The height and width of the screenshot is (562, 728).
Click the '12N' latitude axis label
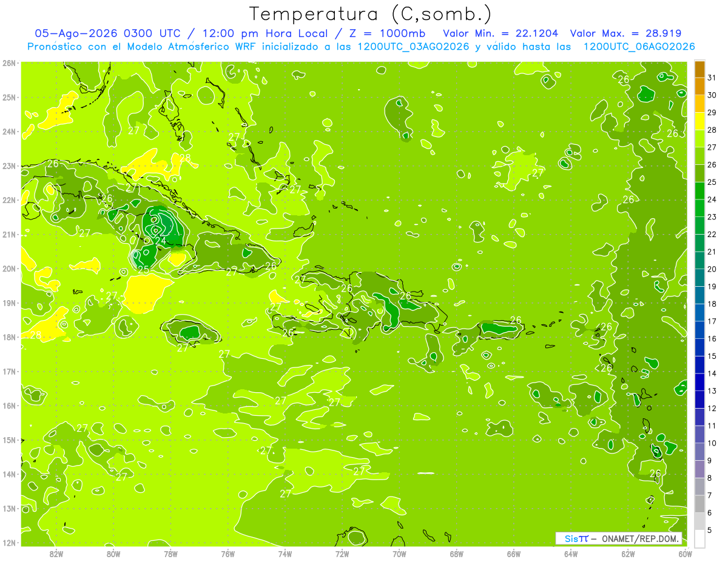point(9,543)
